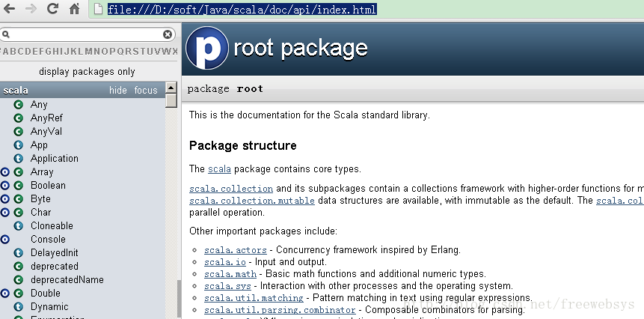The height and width of the screenshot is (319, 644).
Task: Open the class icon next to deprecatedName
Action: 19,280
